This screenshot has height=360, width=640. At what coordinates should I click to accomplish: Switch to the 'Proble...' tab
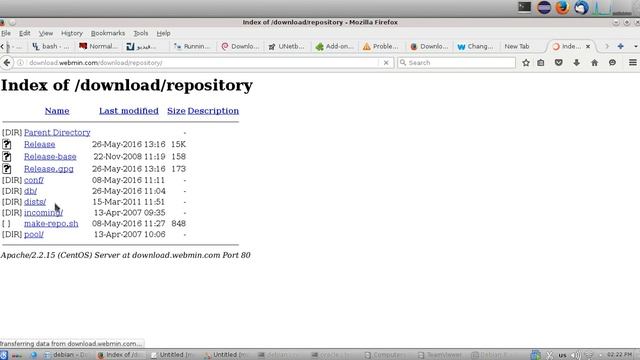tap(380, 47)
